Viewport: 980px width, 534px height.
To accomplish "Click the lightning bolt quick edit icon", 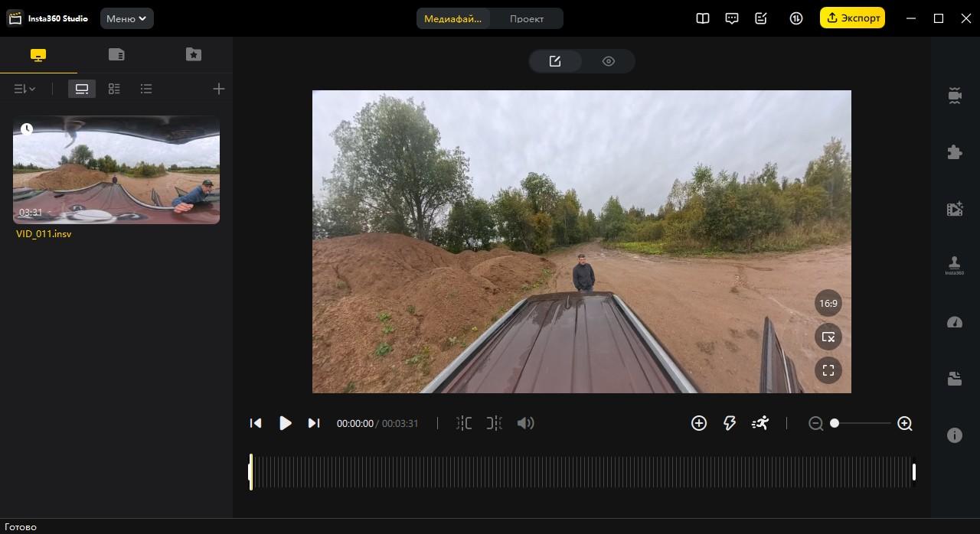I will [x=729, y=423].
